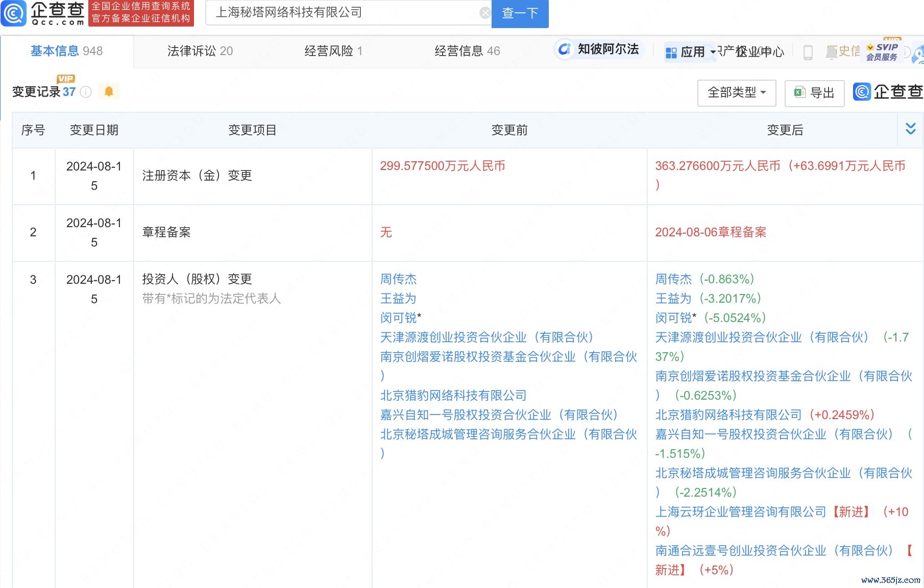The width and height of the screenshot is (924, 588).
Task: Switch to the 法律诉讼 20 tab
Action: click(x=200, y=51)
